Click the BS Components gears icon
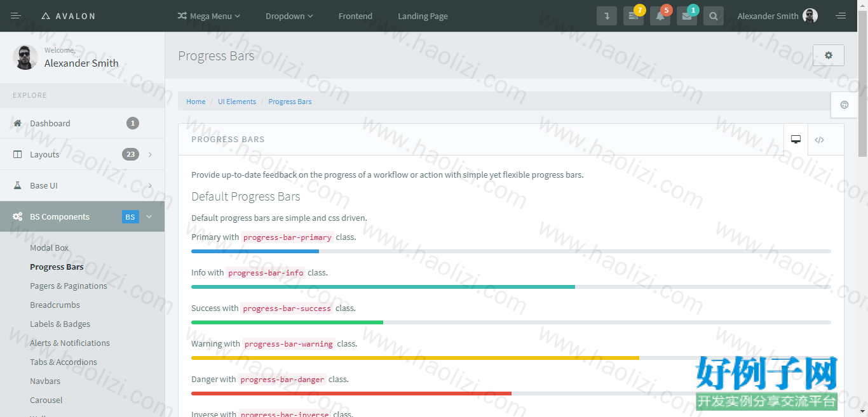868x417 pixels. [18, 216]
